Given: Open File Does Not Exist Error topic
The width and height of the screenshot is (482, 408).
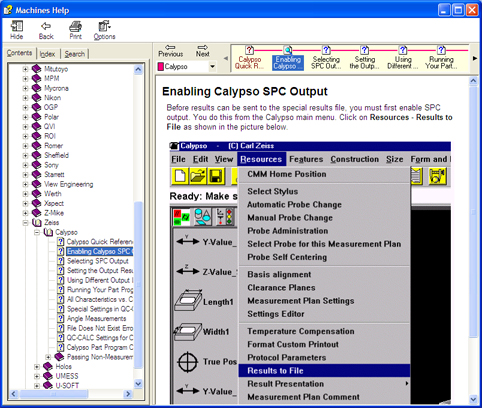Looking at the screenshot, I should [100, 328].
